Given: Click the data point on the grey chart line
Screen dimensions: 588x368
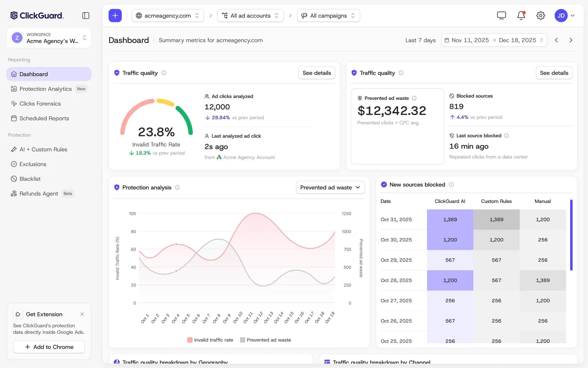Looking at the screenshot, I should point(176,271).
